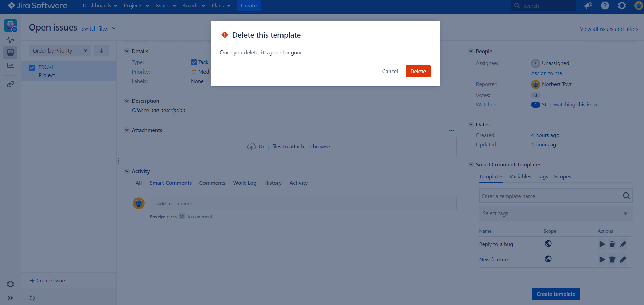Switch to the Variables tab

point(520,177)
